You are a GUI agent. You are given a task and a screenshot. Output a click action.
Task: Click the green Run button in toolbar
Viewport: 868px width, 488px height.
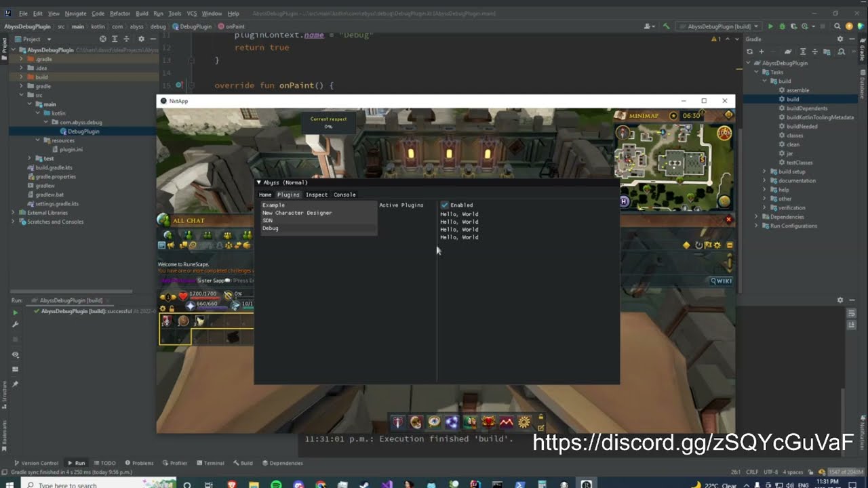(770, 26)
